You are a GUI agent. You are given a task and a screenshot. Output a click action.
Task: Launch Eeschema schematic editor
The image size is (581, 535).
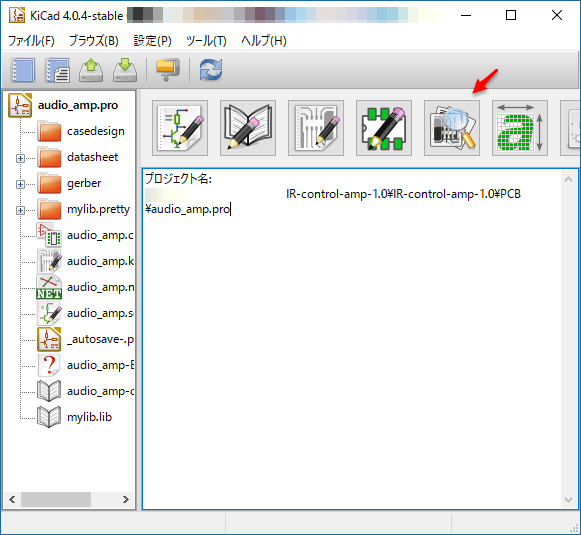click(x=180, y=128)
